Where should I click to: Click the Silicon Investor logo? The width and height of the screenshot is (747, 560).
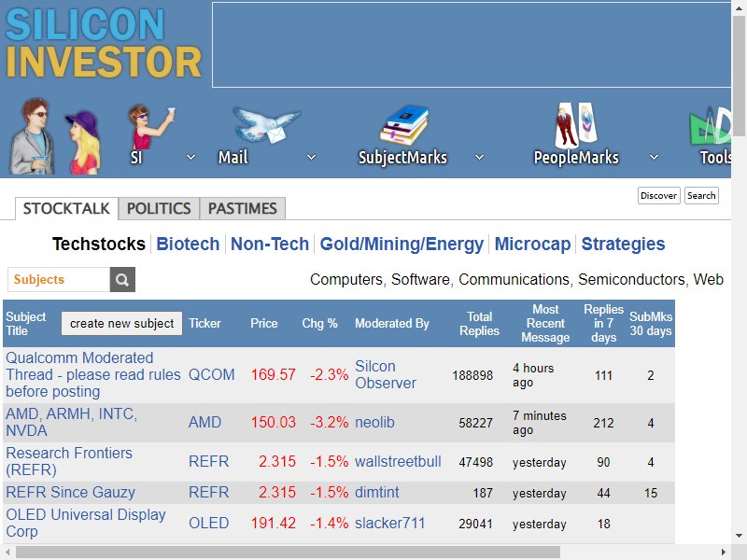(104, 44)
